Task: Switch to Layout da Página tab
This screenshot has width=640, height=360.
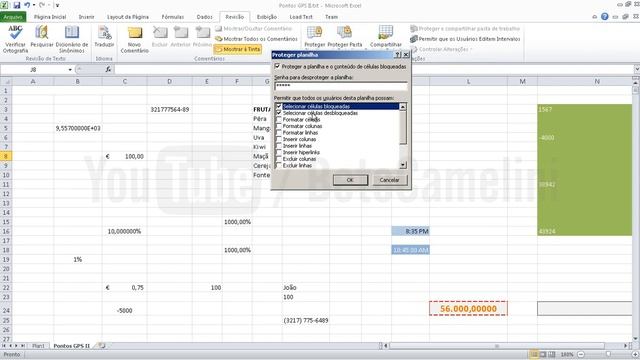Action: (128, 17)
